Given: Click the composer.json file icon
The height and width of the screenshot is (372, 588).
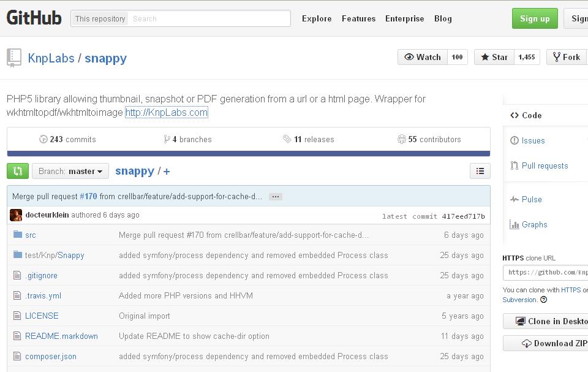Looking at the screenshot, I should (x=17, y=356).
